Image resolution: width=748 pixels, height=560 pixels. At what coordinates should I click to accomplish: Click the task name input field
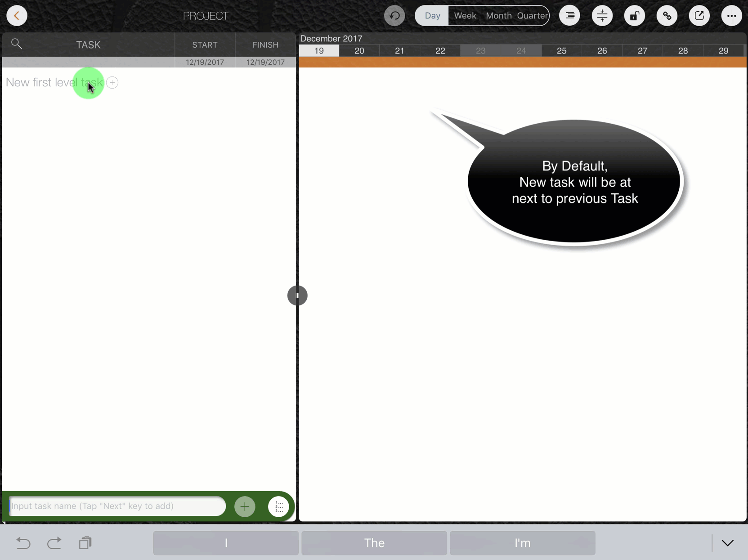click(117, 506)
